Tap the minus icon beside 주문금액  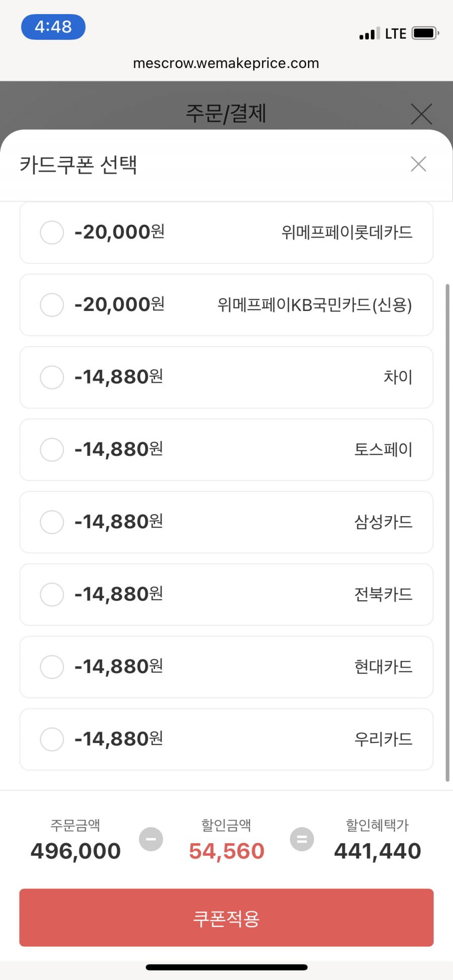[151, 839]
